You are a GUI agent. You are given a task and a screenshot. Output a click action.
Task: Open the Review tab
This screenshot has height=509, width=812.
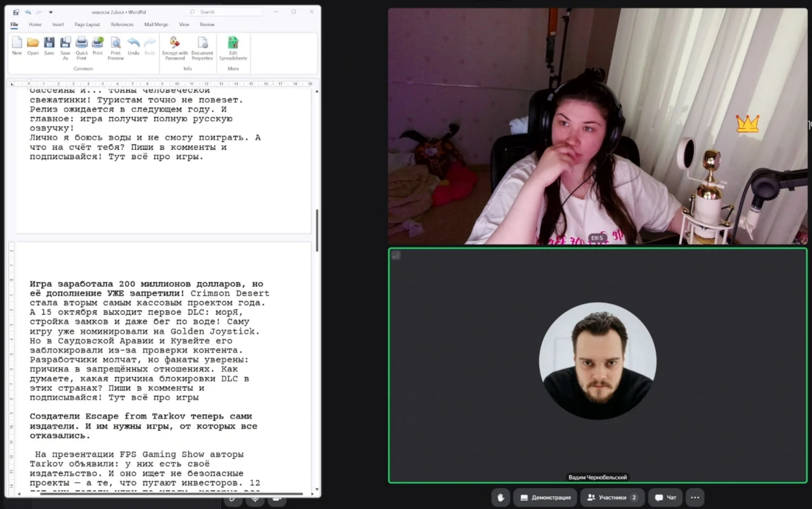pos(207,25)
